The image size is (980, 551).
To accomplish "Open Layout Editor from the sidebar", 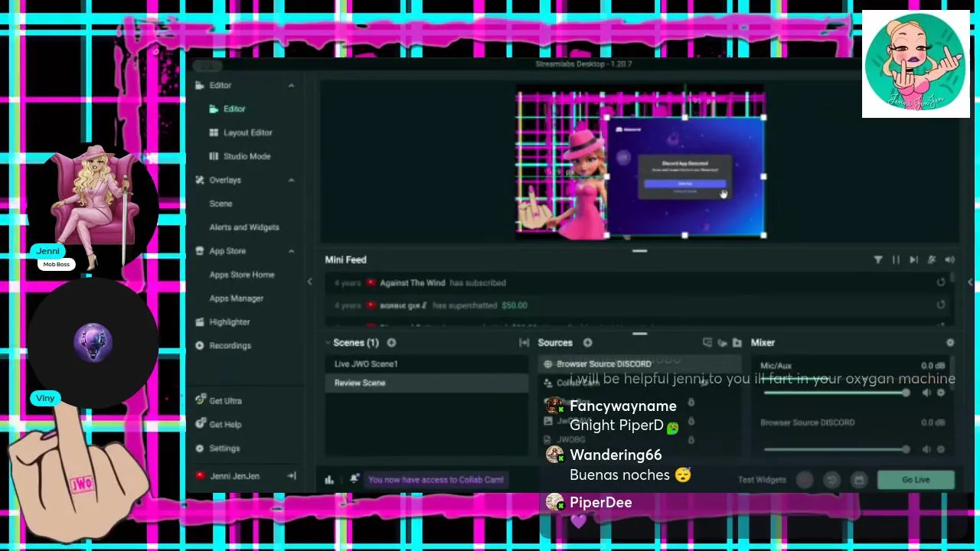I will [x=247, y=132].
